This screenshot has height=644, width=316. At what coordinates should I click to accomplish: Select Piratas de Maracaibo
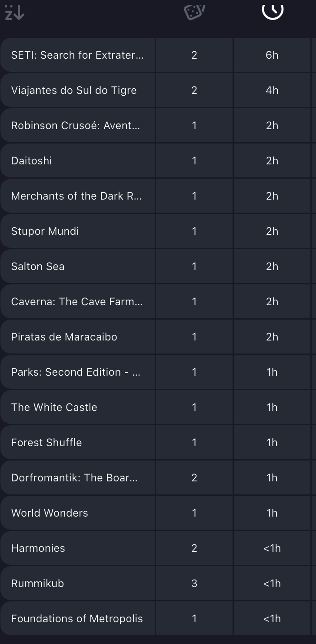(64, 337)
